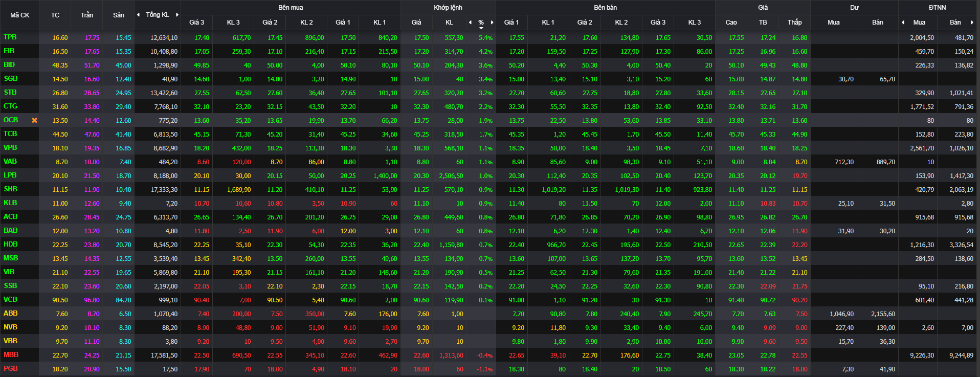Image resolution: width=980 pixels, height=377 pixels.
Task: Click ABB surplus sell value 2,155,60
Action: [x=883, y=314]
